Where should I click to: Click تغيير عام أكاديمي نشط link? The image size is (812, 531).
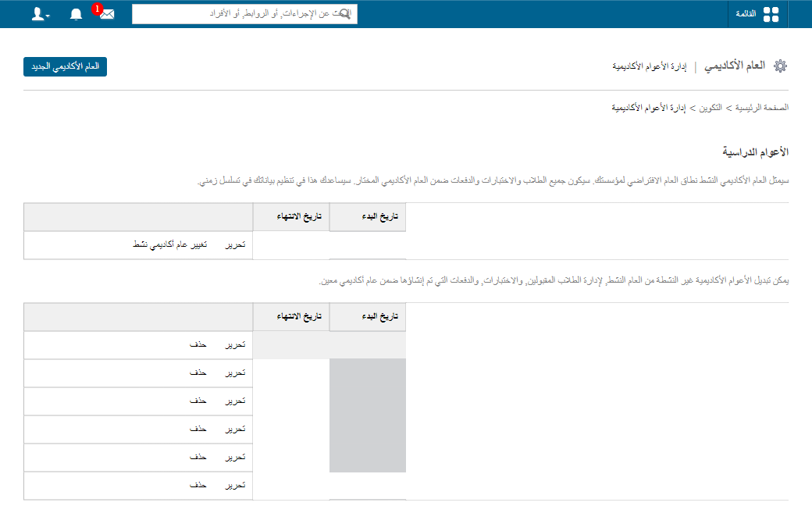coord(170,244)
